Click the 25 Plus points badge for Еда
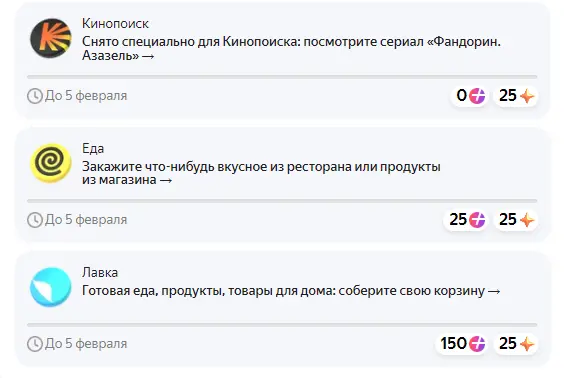This screenshot has height=378, width=564. (x=466, y=220)
